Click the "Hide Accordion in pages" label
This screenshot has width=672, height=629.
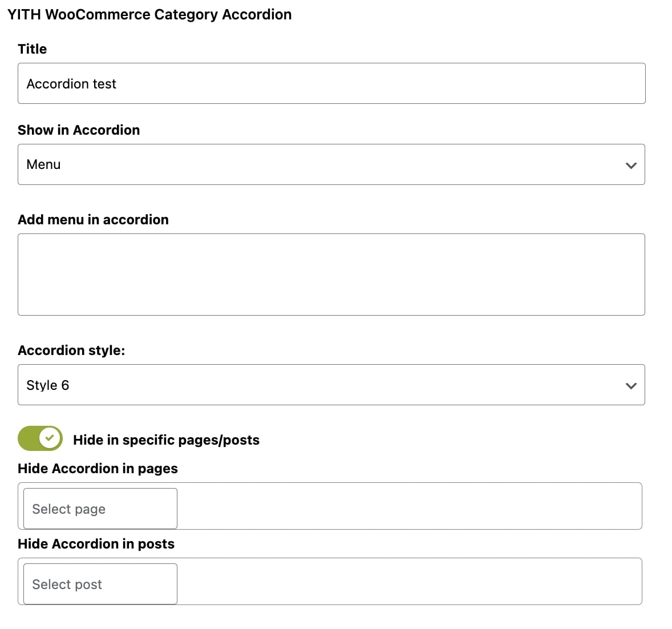click(98, 469)
